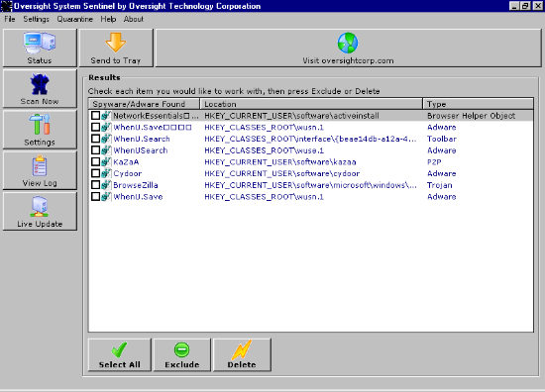Click the spyware icon beside NetworkEssentials
This screenshot has height=392, width=545.
[106, 116]
